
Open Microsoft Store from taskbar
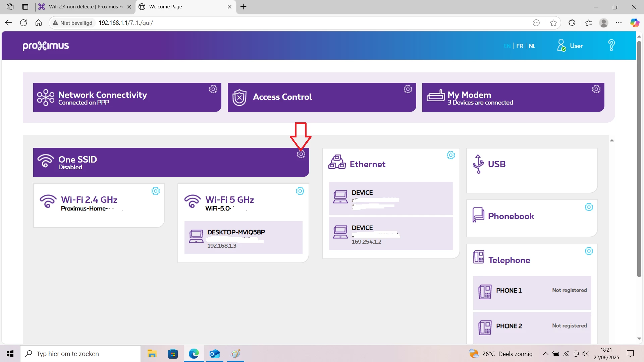(173, 354)
